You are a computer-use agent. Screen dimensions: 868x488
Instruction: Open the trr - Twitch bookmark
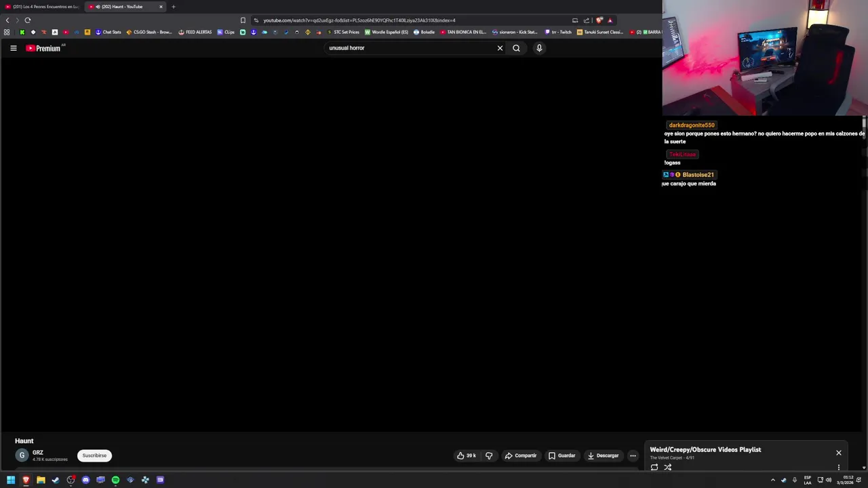pyautogui.click(x=558, y=32)
